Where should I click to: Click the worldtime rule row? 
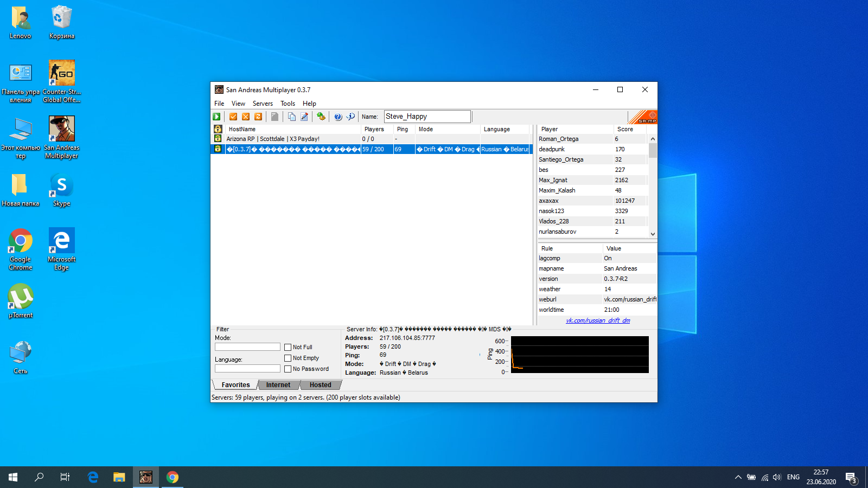[x=597, y=310]
